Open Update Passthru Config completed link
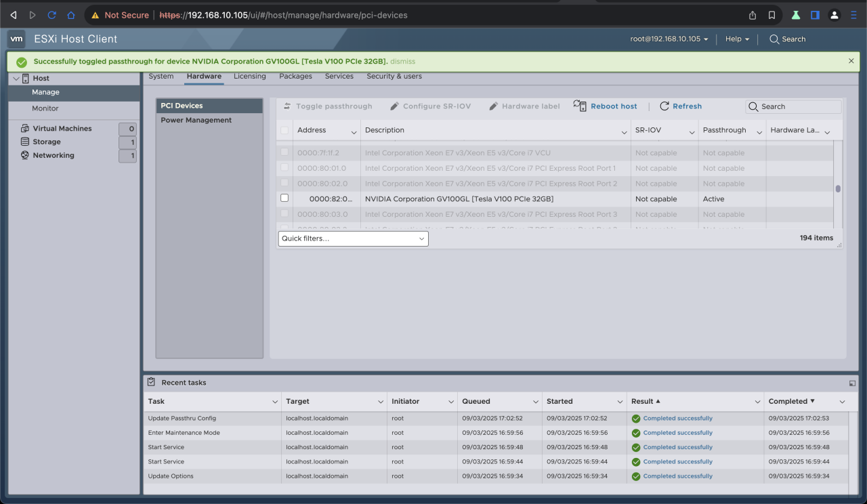867x504 pixels. click(678, 419)
